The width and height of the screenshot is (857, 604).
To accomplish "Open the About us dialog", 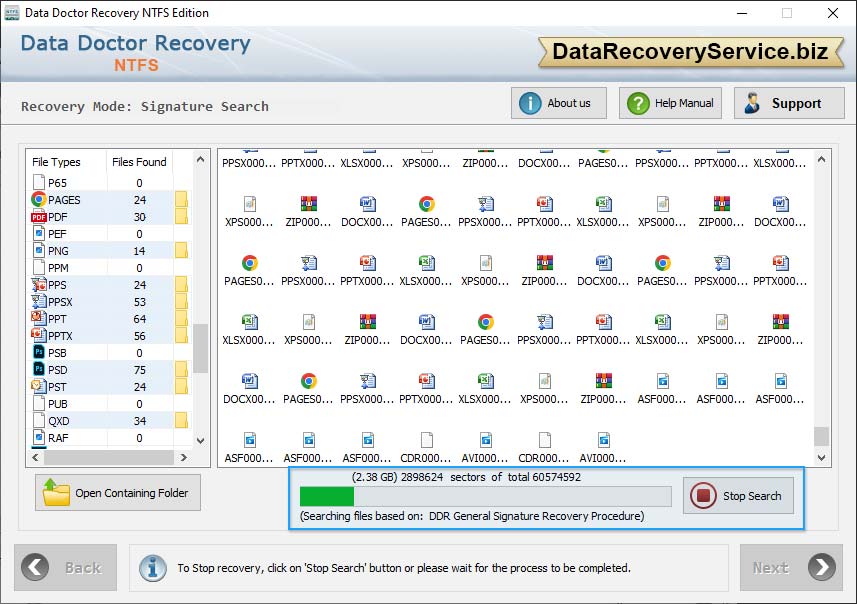I will [559, 103].
